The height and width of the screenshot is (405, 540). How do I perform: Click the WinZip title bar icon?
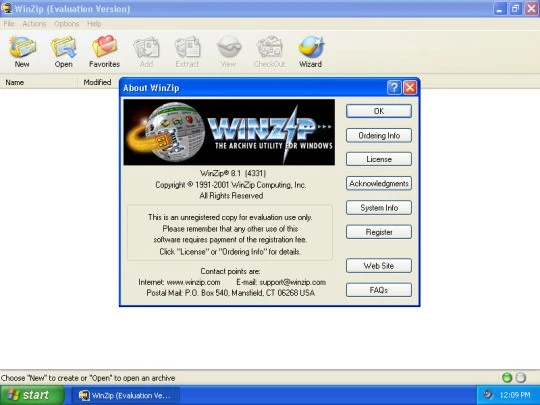click(x=6, y=8)
